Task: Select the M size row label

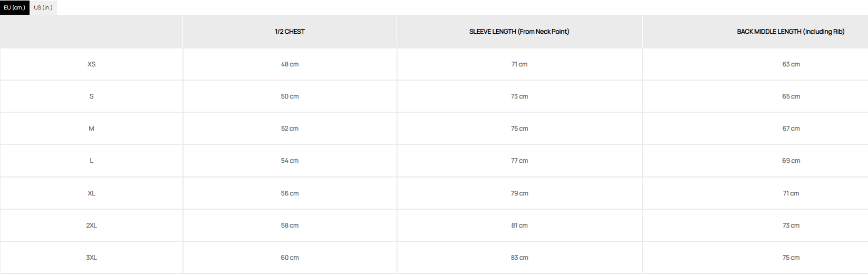Action: click(x=91, y=129)
